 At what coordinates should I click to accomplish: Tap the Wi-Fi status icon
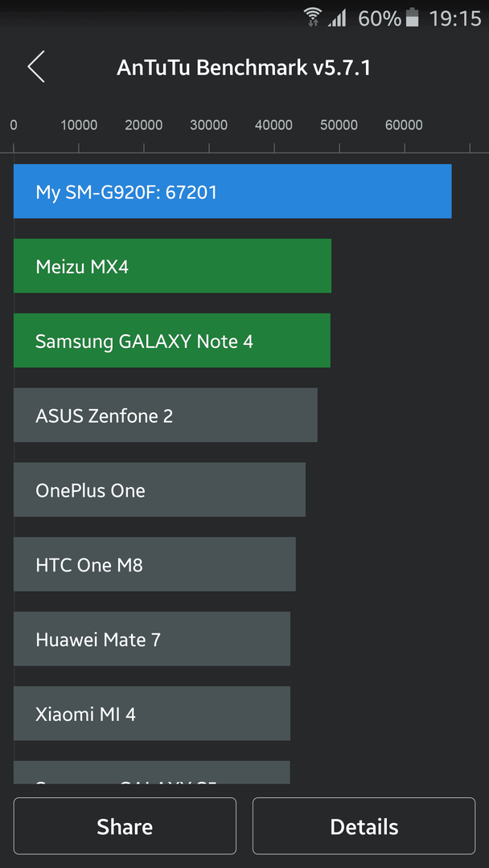coord(313,17)
